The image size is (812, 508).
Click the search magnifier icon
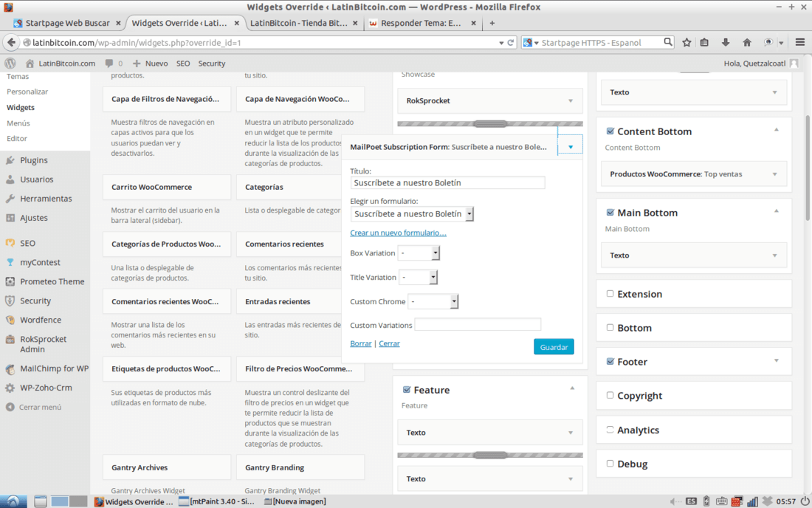668,42
